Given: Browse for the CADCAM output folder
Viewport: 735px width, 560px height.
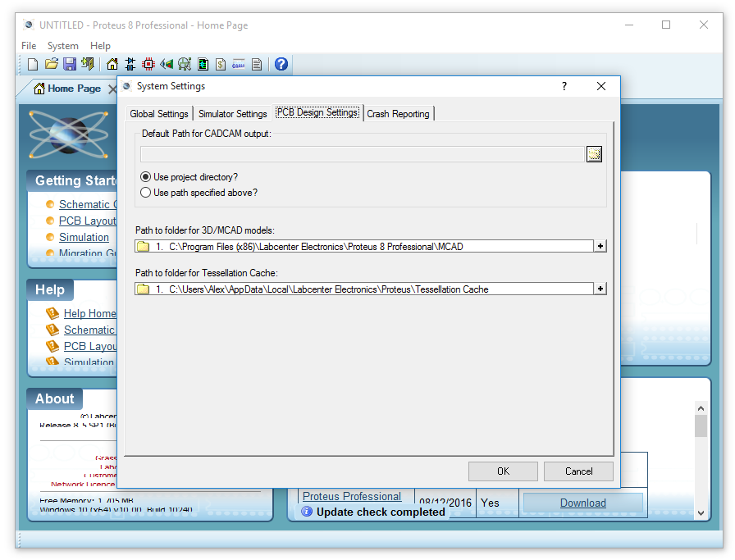Looking at the screenshot, I should click(x=594, y=153).
